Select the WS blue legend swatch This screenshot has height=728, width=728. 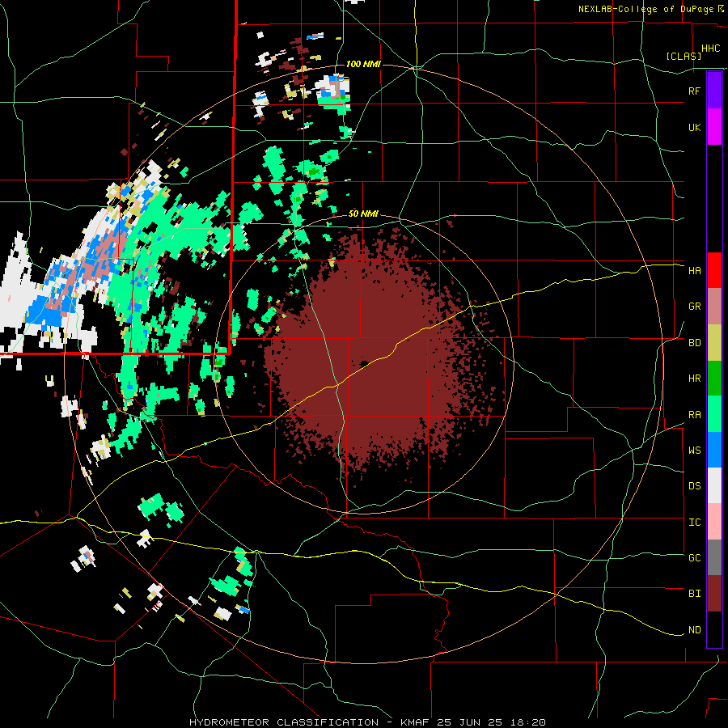point(714,450)
